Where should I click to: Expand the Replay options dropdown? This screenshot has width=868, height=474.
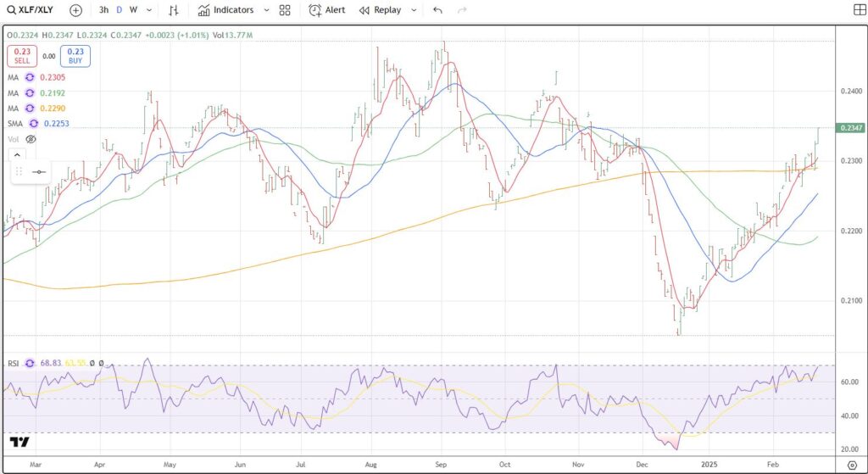(x=414, y=10)
